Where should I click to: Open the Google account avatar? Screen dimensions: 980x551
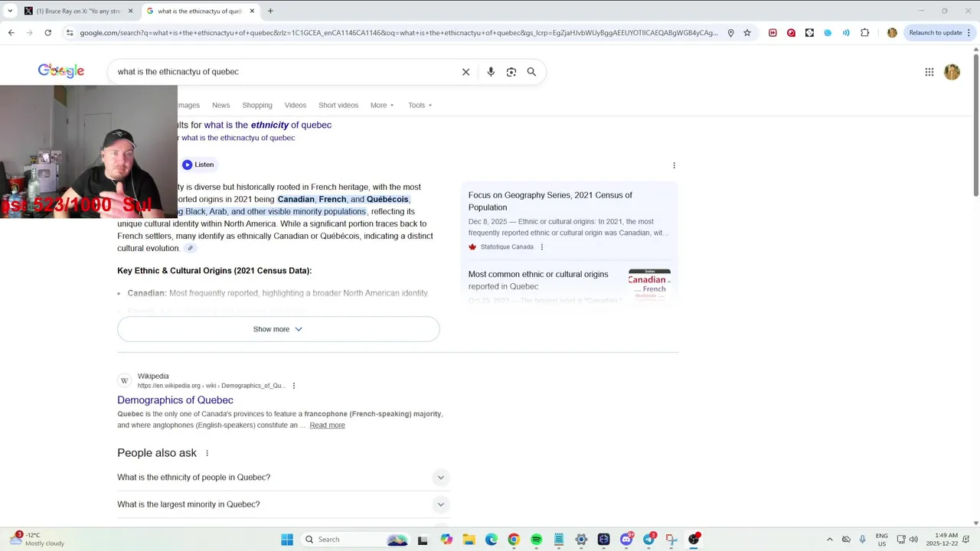[952, 72]
